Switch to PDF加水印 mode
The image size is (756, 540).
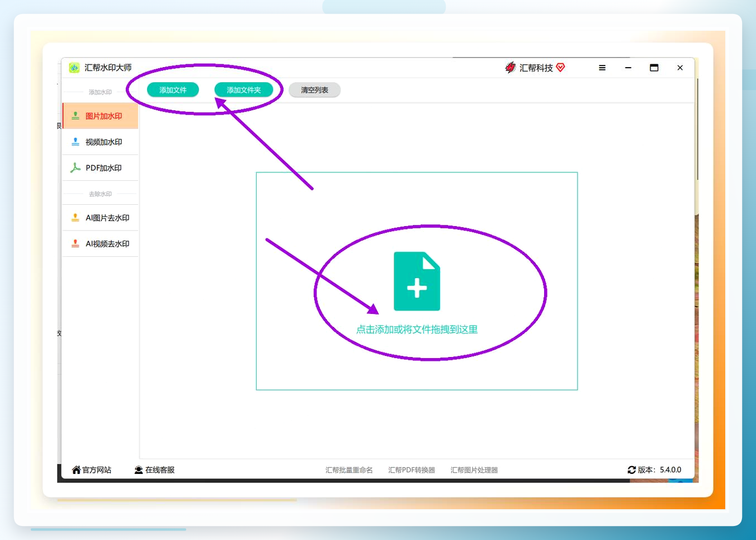101,168
